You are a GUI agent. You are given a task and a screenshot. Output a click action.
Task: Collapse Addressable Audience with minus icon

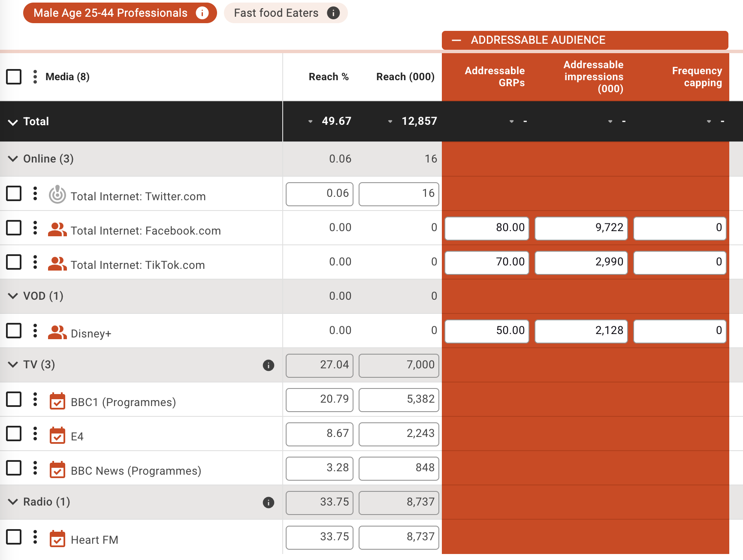click(x=456, y=40)
